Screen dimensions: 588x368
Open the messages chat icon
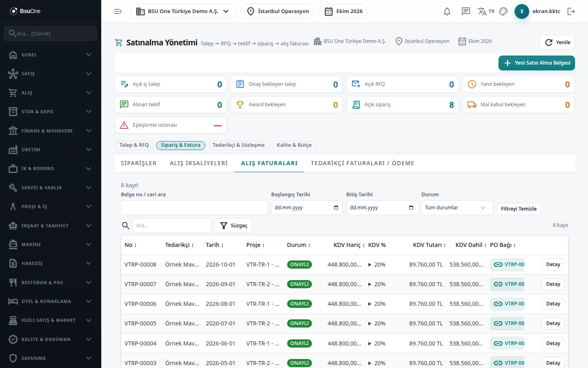tap(466, 11)
